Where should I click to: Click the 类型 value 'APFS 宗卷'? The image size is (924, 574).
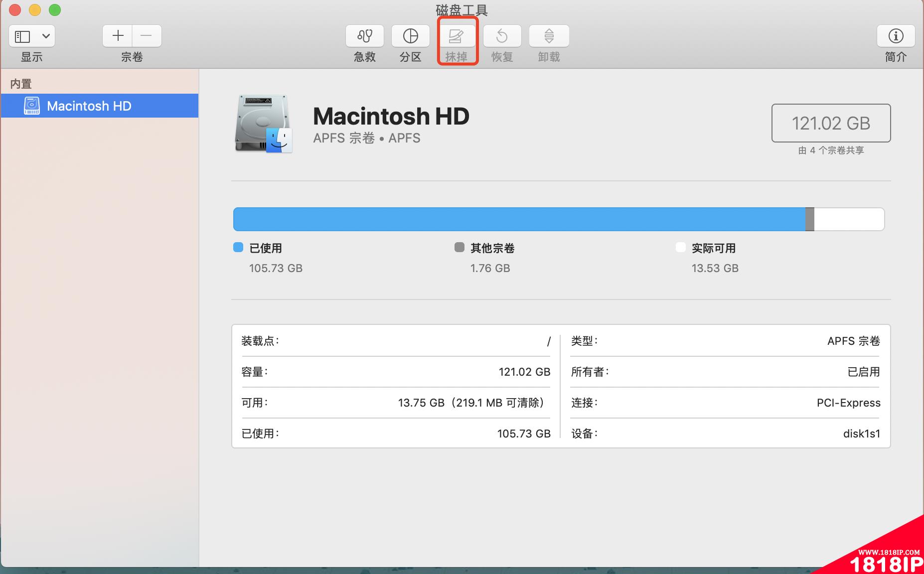coord(854,341)
